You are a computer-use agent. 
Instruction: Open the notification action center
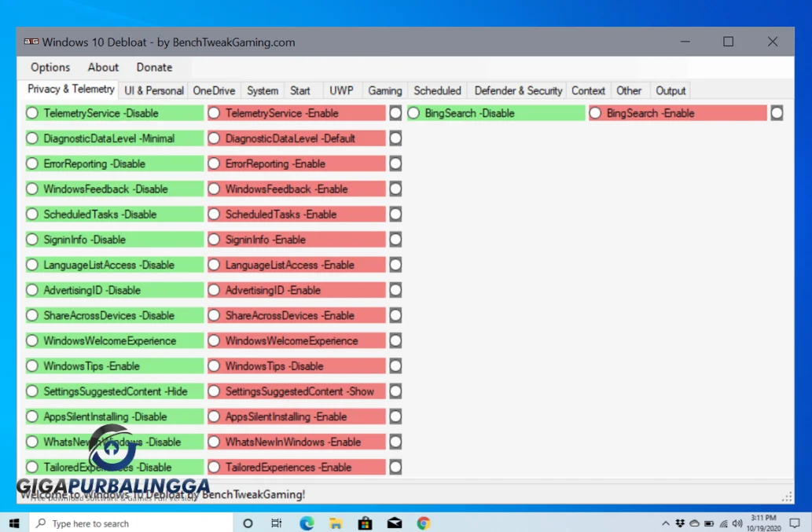point(795,523)
